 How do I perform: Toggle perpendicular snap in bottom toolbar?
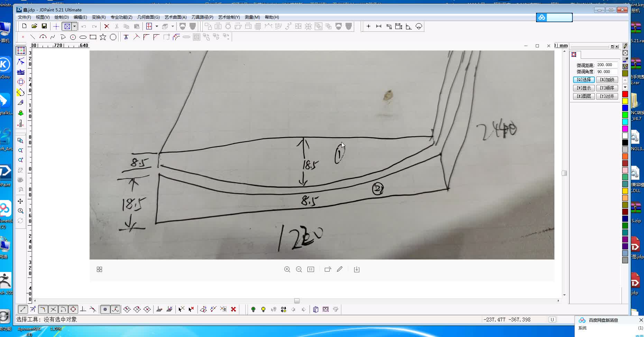(83, 309)
